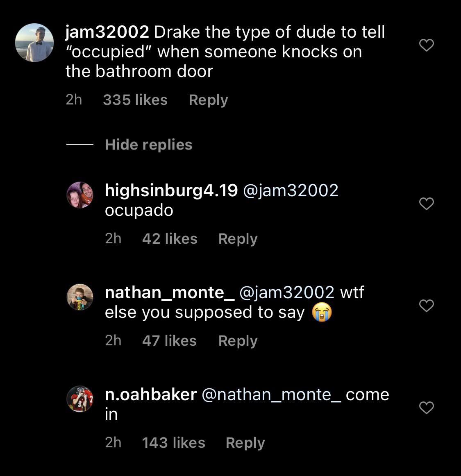Reply to jam32002's comment
Screen dimensions: 461x476
[208, 100]
